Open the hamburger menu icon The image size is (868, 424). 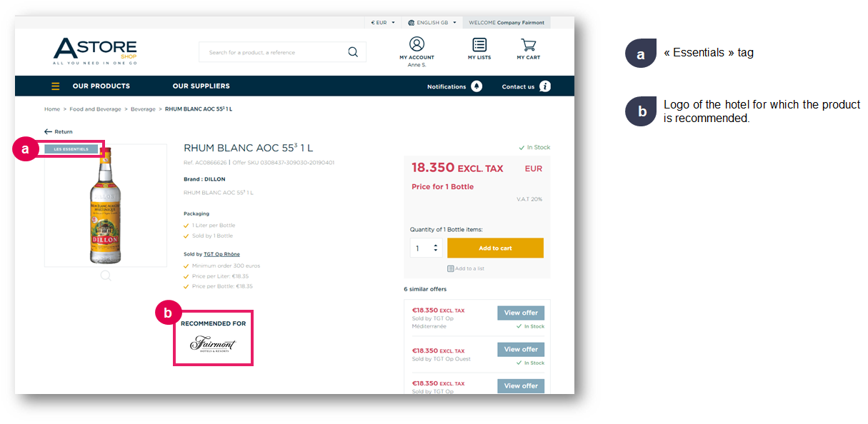[56, 86]
